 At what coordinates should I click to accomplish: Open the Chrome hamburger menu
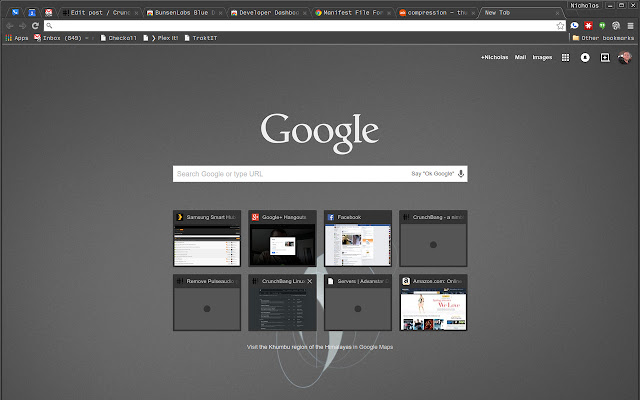coord(631,25)
